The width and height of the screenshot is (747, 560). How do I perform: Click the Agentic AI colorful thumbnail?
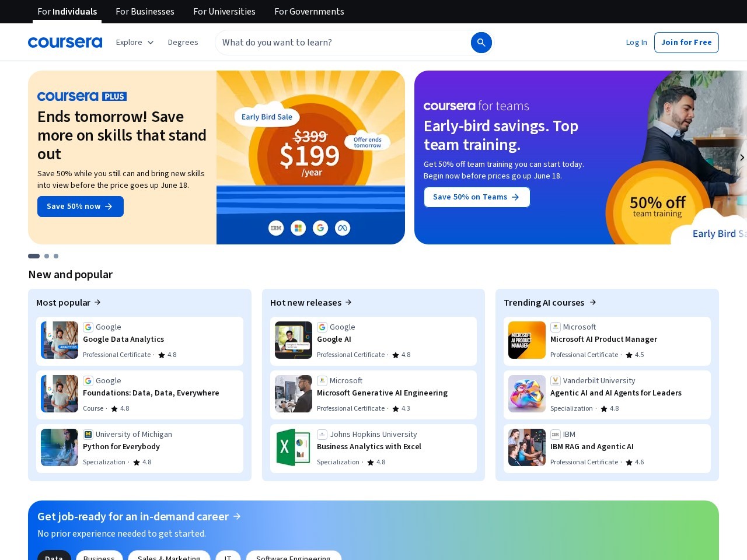coord(527,394)
